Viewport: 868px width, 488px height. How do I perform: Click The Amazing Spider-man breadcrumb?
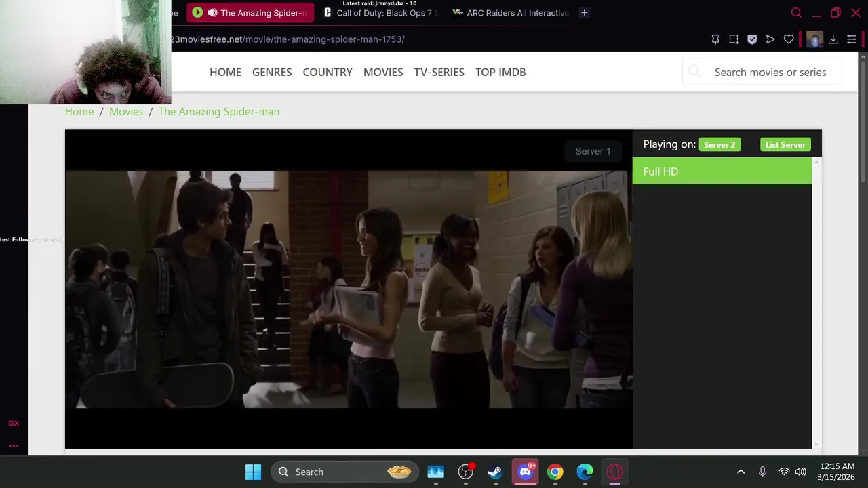(218, 111)
